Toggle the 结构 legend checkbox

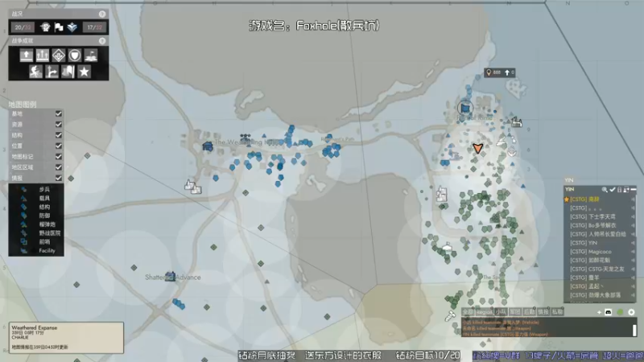pos(59,135)
